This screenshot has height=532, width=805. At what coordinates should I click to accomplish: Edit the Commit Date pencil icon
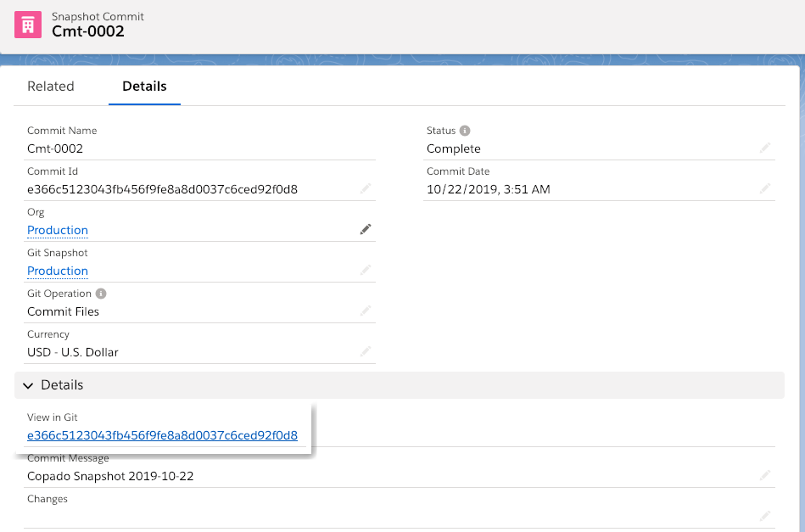(765, 188)
